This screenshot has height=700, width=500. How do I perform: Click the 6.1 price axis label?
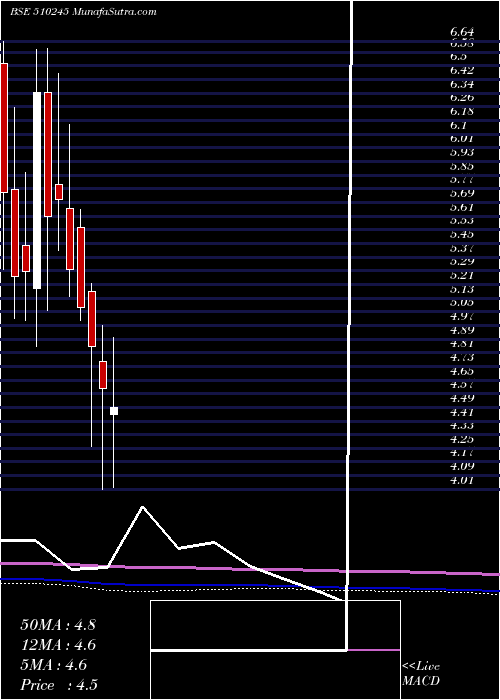pos(458,125)
